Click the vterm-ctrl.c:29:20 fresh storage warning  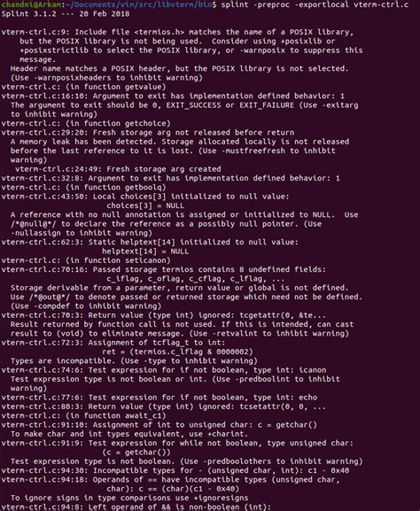tap(148, 133)
